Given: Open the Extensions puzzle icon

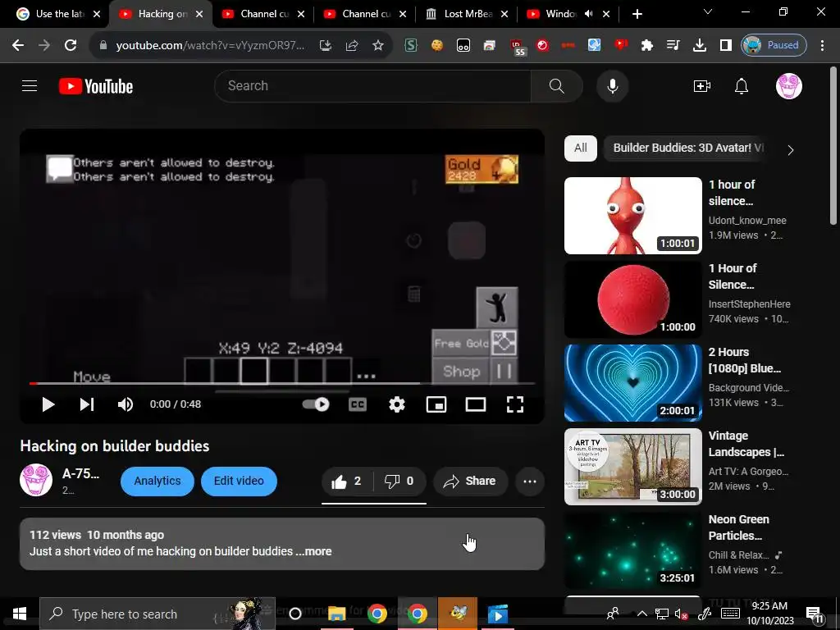Looking at the screenshot, I should [x=647, y=45].
